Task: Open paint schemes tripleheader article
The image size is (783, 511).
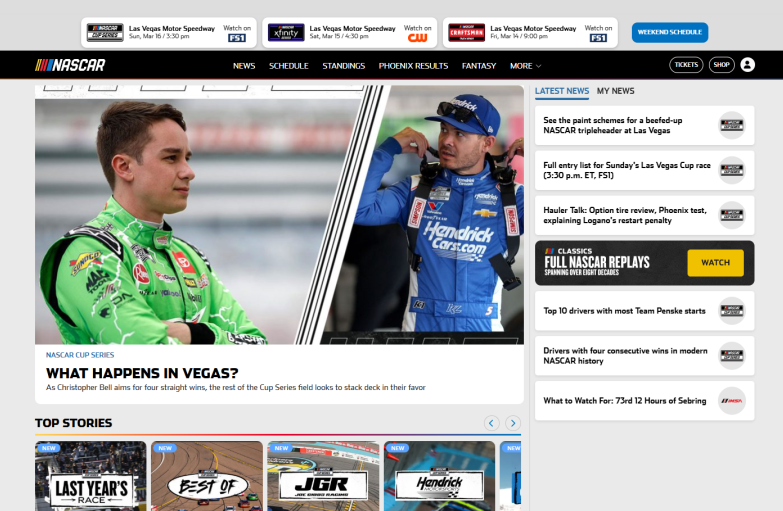Action: click(644, 125)
